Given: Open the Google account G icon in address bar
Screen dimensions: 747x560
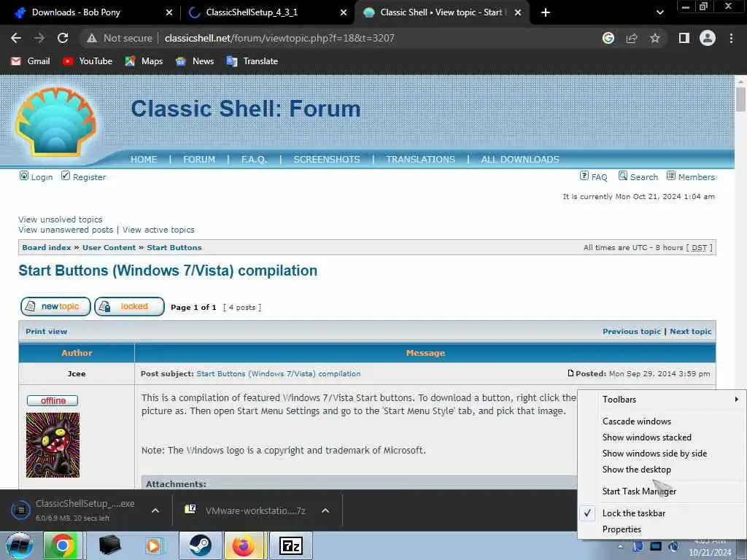Looking at the screenshot, I should click(608, 38).
